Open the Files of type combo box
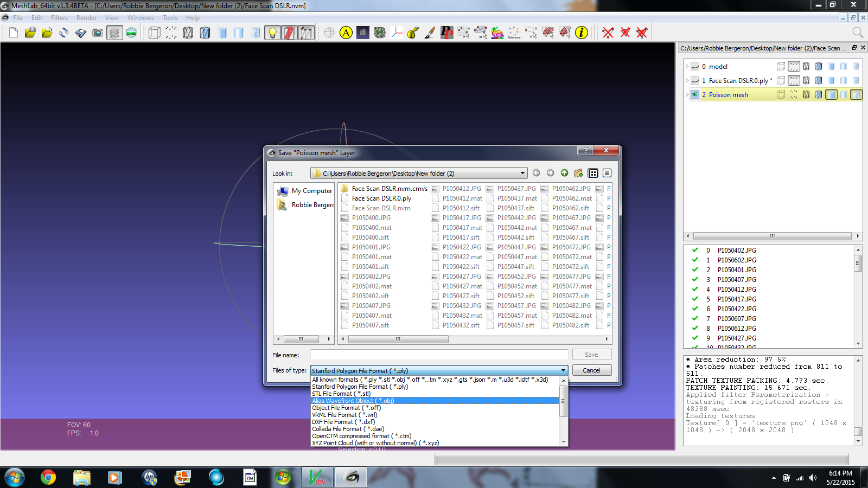Image resolution: width=868 pixels, height=488 pixels. click(x=439, y=370)
